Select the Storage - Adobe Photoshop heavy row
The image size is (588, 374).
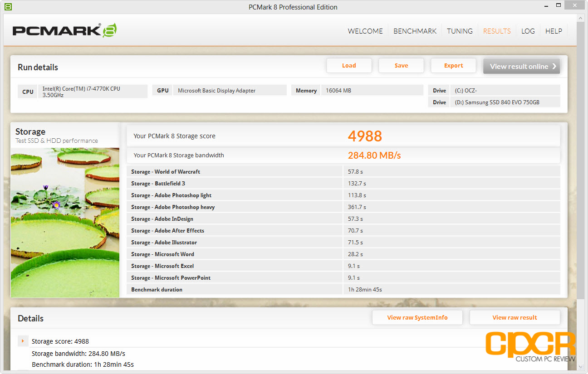point(343,207)
